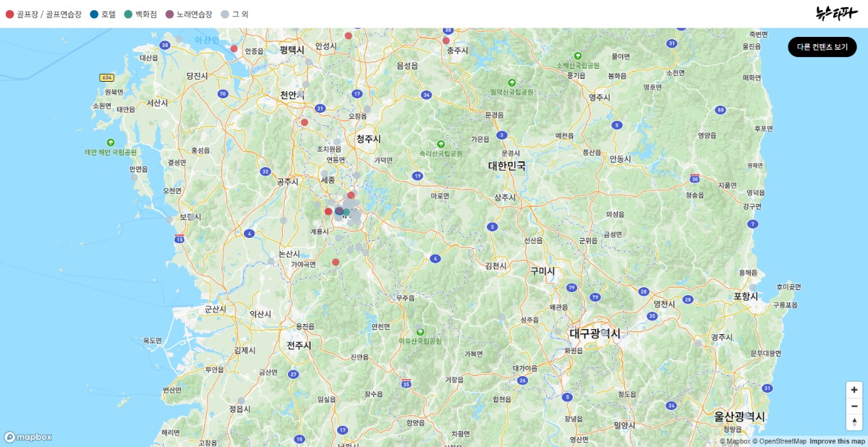Open the © Mapbox attribution link

[735, 441]
